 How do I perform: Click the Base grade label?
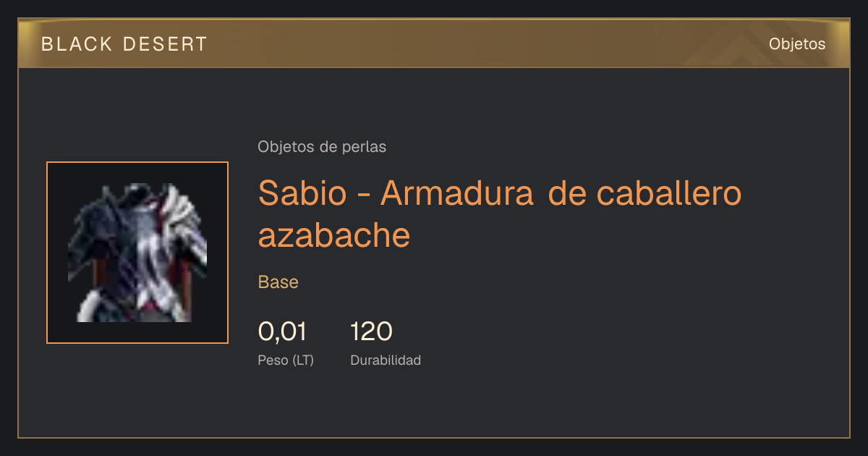pyautogui.click(x=278, y=282)
